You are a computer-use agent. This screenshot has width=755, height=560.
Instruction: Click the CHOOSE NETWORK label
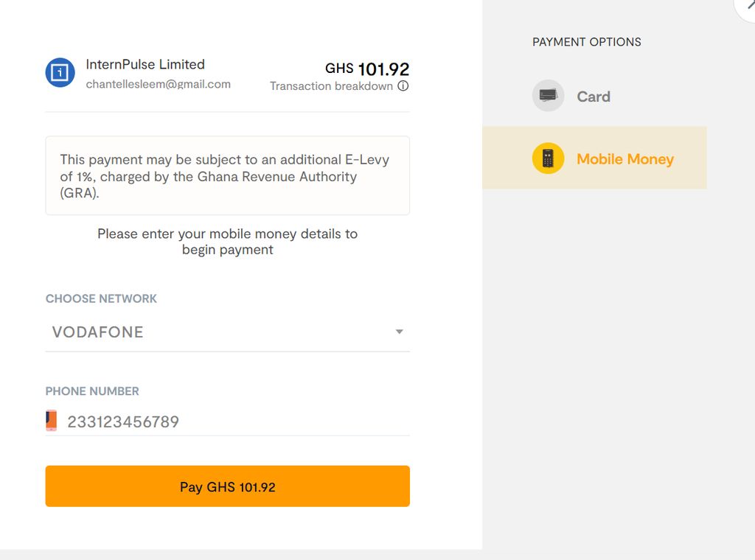tap(101, 298)
